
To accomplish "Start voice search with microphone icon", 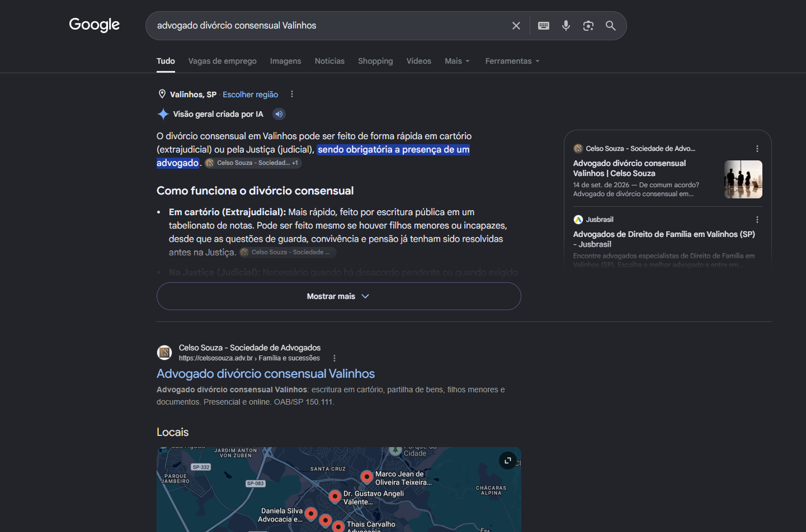I will 566,26.
